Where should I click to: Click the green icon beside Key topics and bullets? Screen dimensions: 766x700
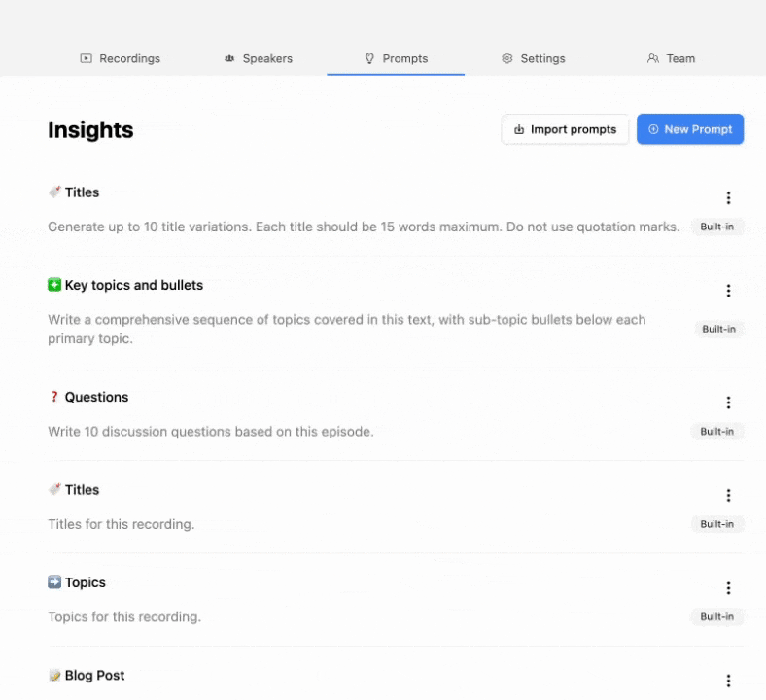point(54,285)
